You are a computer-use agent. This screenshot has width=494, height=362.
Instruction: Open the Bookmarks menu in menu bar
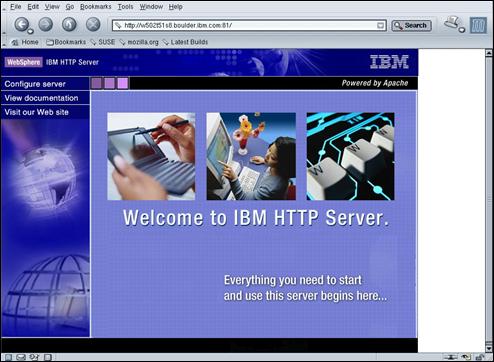pyautogui.click(x=96, y=7)
